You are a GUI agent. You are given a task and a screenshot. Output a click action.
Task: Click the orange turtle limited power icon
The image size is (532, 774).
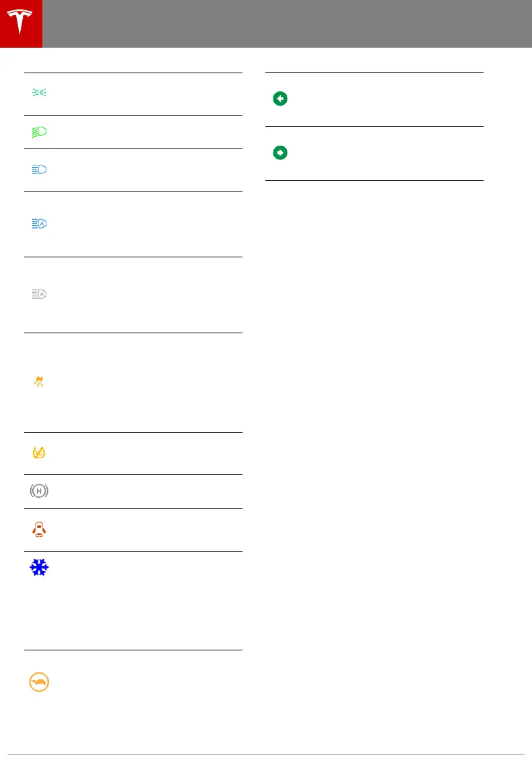click(x=39, y=682)
